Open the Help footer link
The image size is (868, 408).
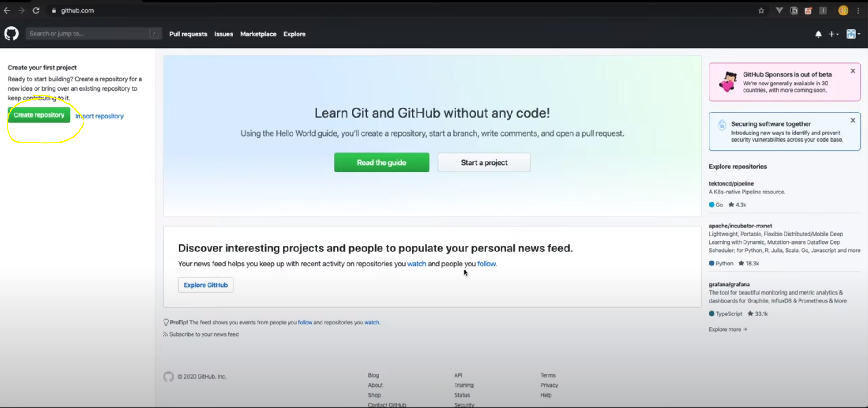pyautogui.click(x=546, y=395)
